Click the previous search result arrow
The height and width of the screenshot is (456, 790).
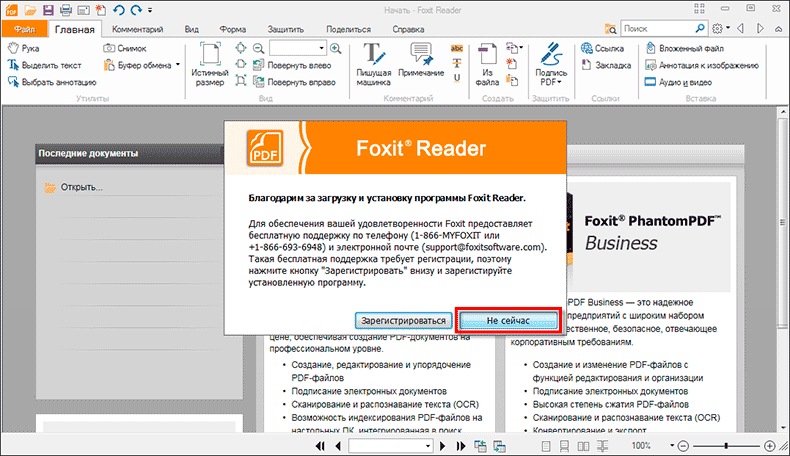tap(741, 29)
